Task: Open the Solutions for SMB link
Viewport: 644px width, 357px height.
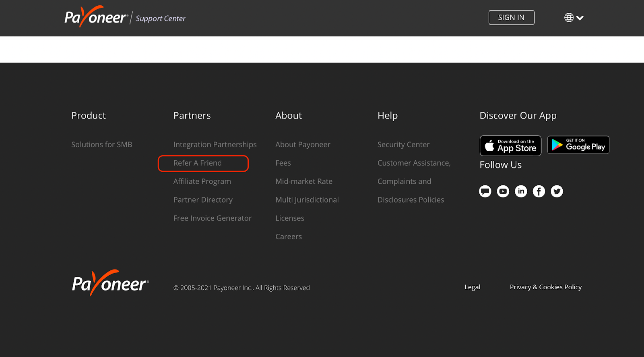Action: pyautogui.click(x=102, y=144)
